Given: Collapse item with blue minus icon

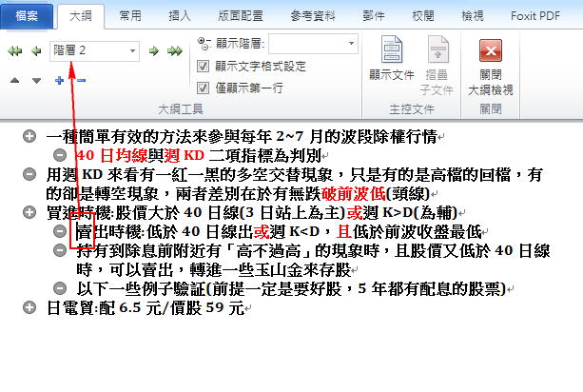Looking at the screenshot, I should tap(82, 80).
